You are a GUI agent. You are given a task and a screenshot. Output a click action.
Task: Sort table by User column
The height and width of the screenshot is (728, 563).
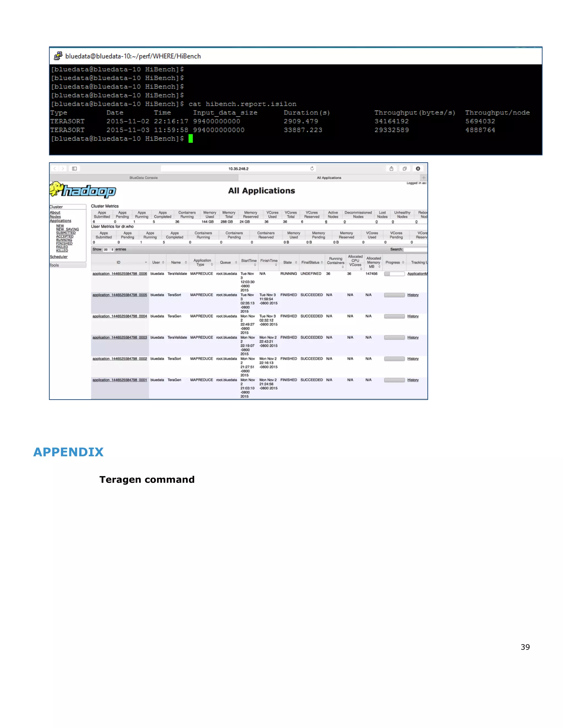158,262
